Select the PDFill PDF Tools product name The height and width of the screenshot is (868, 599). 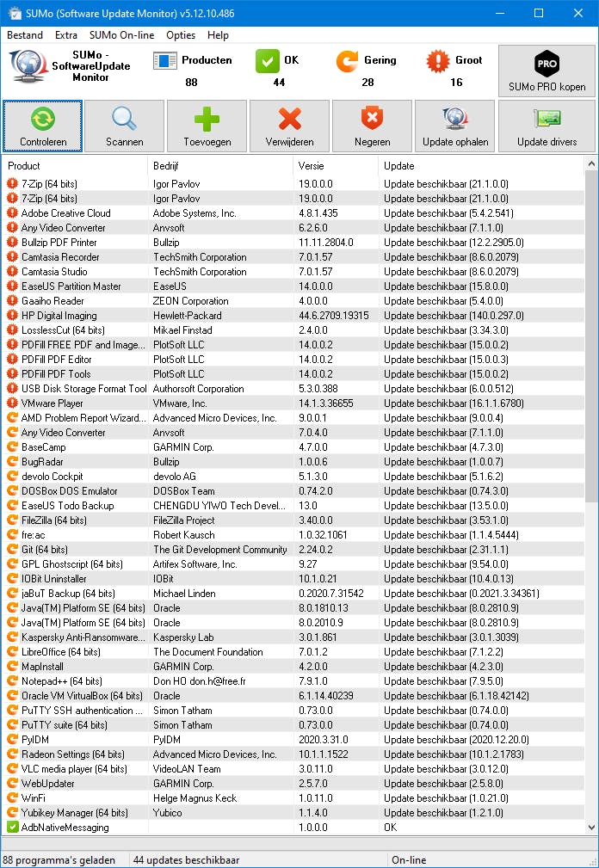[x=56, y=373]
